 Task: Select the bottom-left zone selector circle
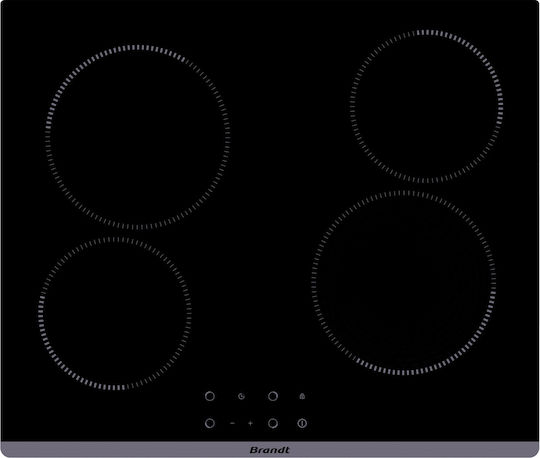(210, 423)
